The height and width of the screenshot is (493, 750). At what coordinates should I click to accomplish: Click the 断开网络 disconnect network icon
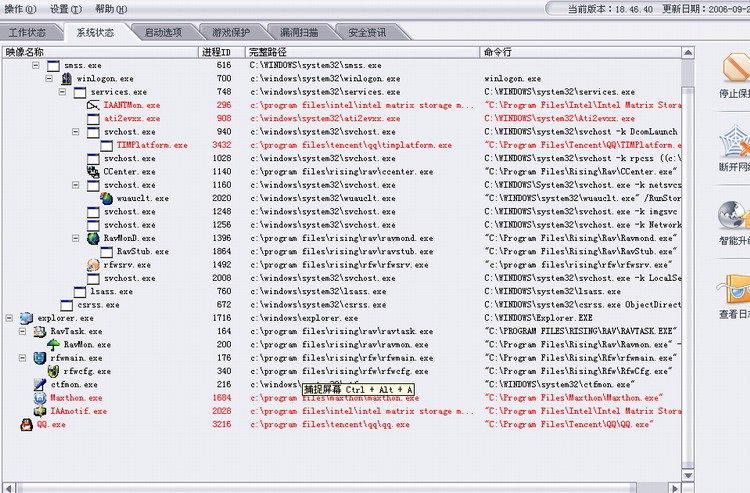pyautogui.click(x=735, y=142)
